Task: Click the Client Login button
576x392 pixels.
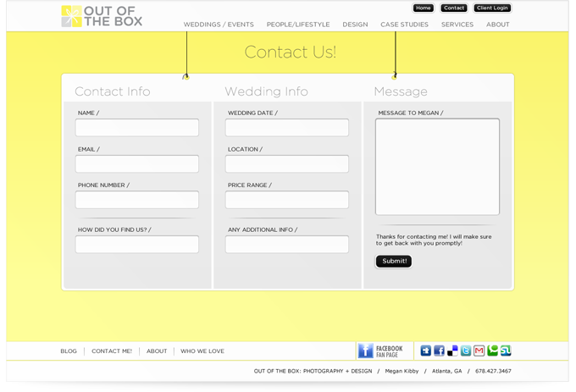Action: pos(492,8)
